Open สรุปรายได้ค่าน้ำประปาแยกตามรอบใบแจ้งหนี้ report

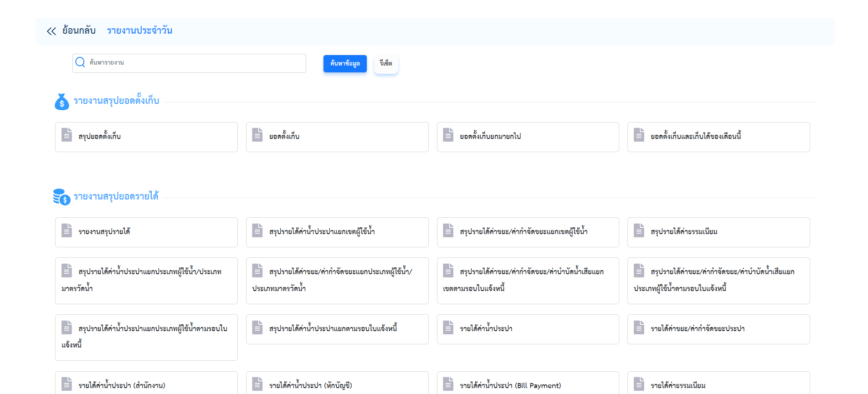click(x=337, y=329)
